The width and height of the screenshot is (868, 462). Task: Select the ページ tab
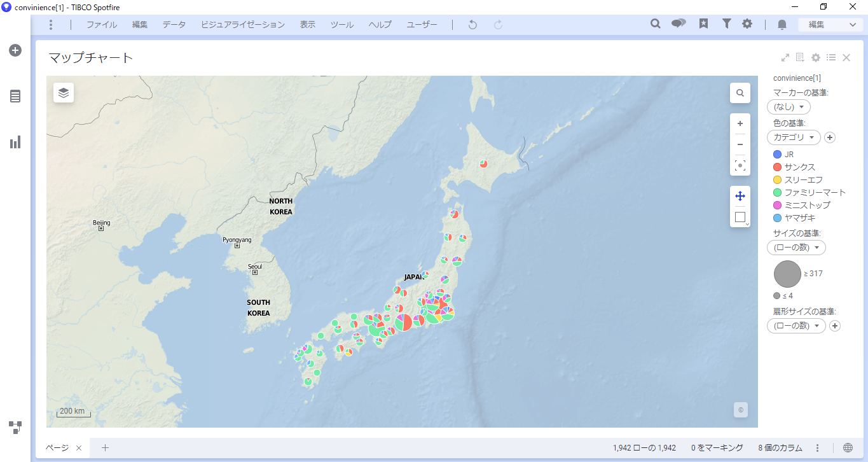57,448
